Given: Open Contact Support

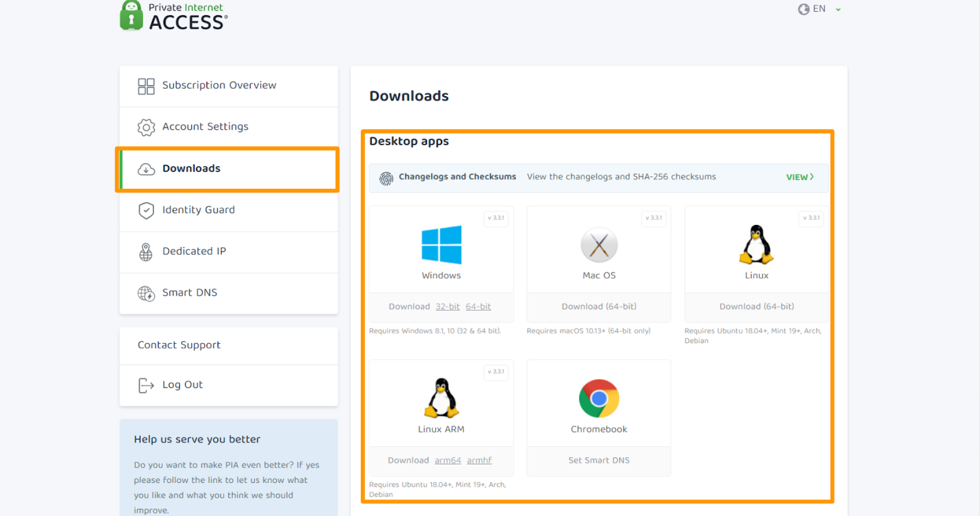Looking at the screenshot, I should [x=228, y=346].
